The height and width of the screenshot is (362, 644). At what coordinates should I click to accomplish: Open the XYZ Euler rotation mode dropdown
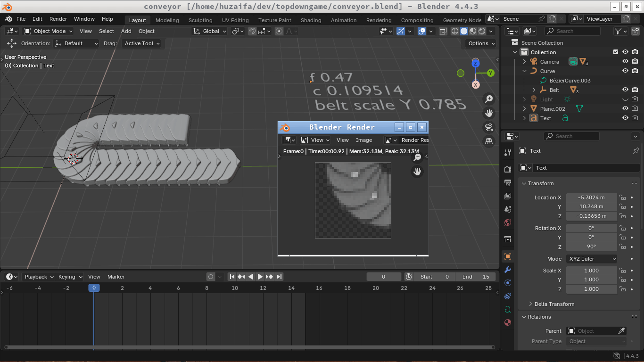(x=592, y=259)
